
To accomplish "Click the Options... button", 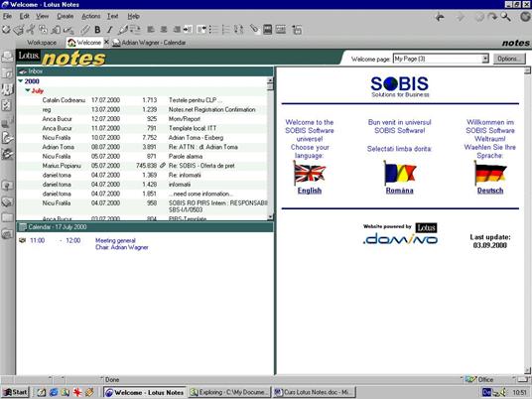I will pyautogui.click(x=509, y=59).
